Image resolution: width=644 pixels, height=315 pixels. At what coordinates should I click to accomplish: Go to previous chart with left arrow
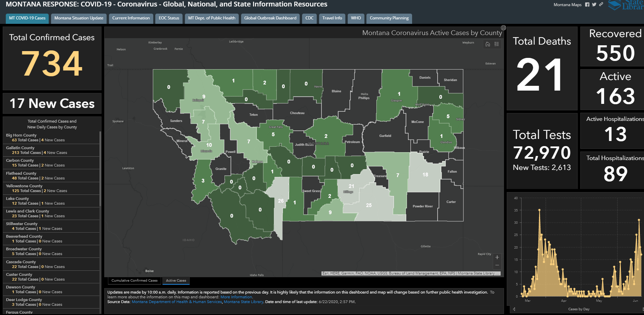tap(514, 309)
